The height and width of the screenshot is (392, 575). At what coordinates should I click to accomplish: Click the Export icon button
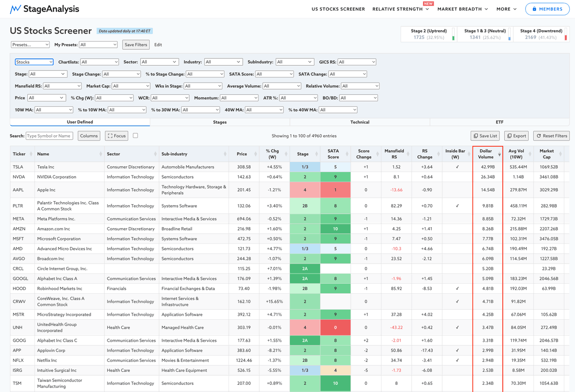click(509, 136)
